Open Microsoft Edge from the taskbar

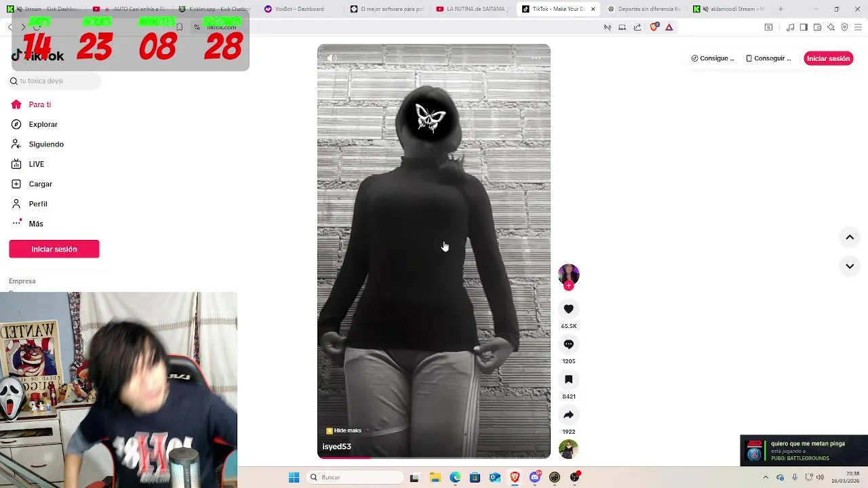455,477
